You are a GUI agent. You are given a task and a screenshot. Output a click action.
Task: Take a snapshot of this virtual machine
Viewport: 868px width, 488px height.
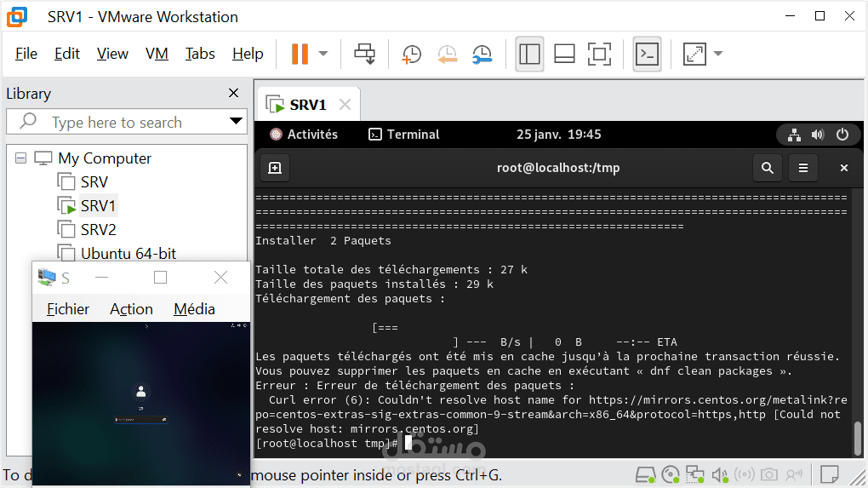coord(411,54)
